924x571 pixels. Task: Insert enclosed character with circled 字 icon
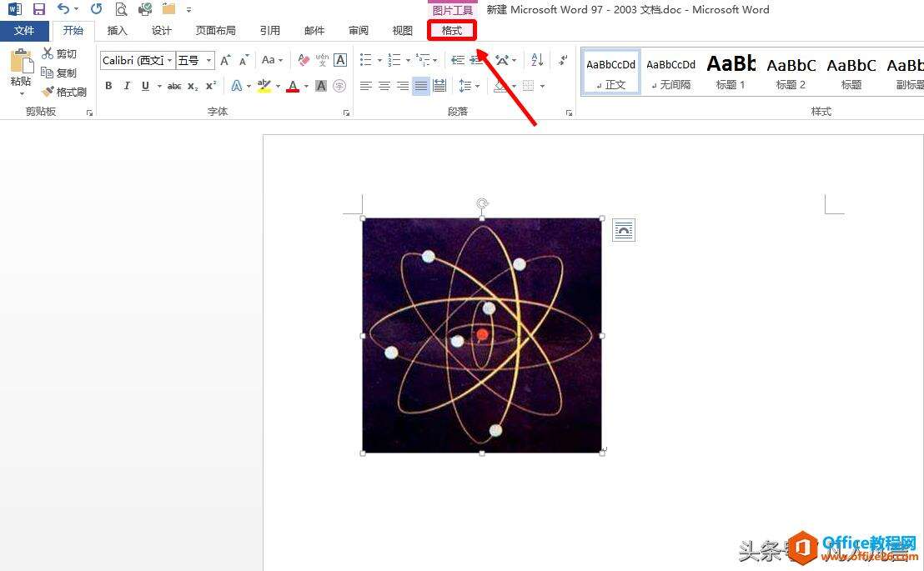[x=339, y=86]
